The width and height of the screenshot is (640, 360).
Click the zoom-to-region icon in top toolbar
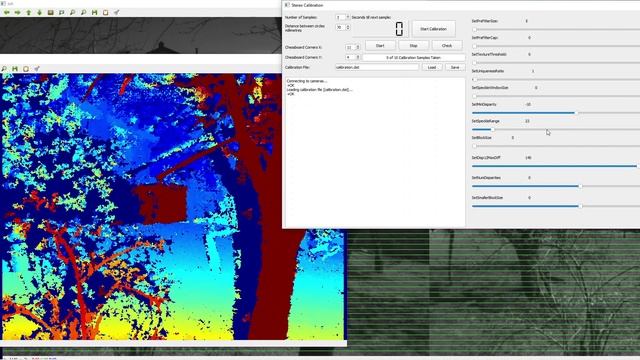pos(62,13)
